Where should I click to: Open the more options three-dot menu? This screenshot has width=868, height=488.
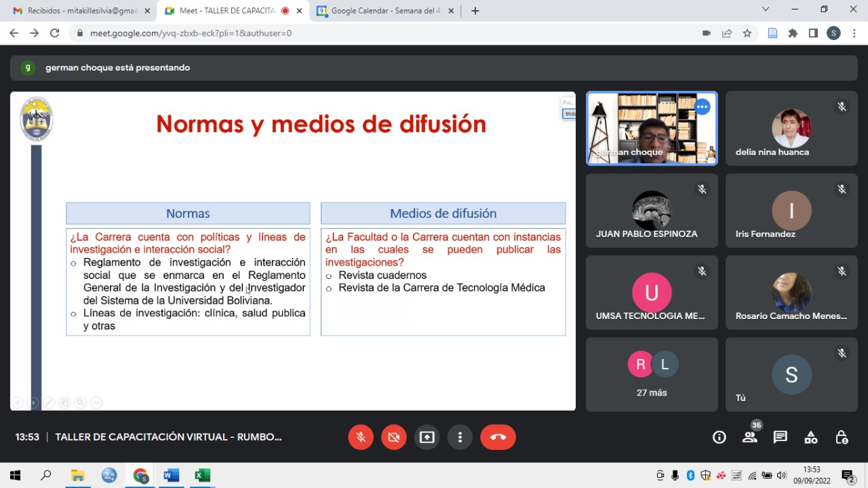click(460, 437)
